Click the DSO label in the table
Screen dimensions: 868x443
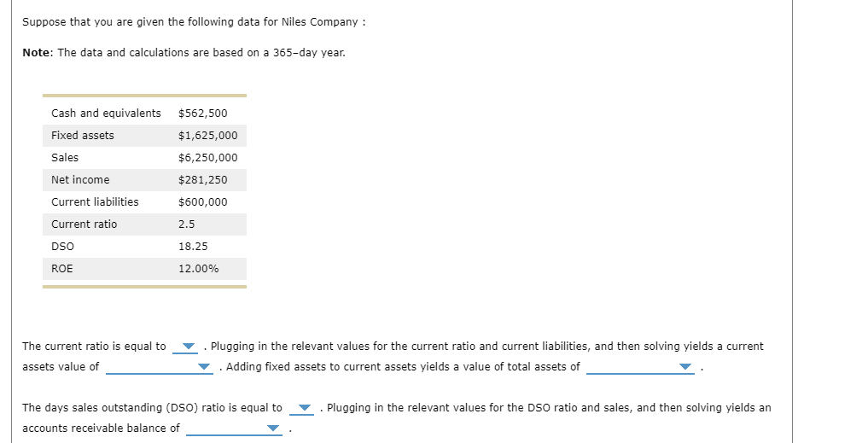[x=62, y=247]
